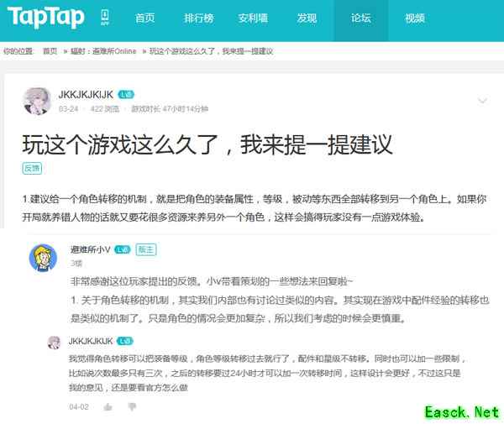Open the 排行榜 rankings tab
The height and width of the screenshot is (424, 504).
pos(198,18)
